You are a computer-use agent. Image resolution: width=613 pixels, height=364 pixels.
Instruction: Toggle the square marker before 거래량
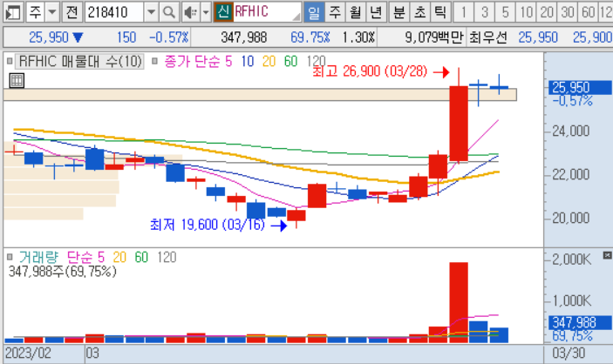(10, 257)
